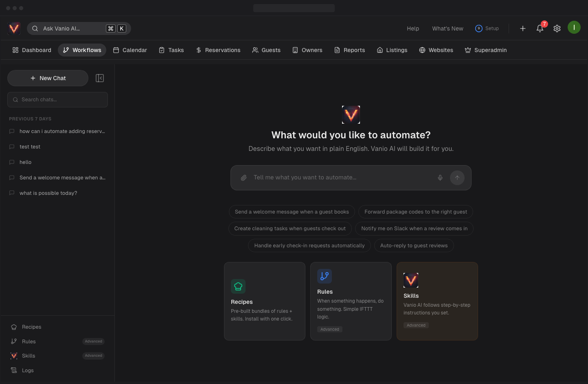This screenshot has width=588, height=384.
Task: Collapse the chat sidebar panel
Action: point(100,78)
